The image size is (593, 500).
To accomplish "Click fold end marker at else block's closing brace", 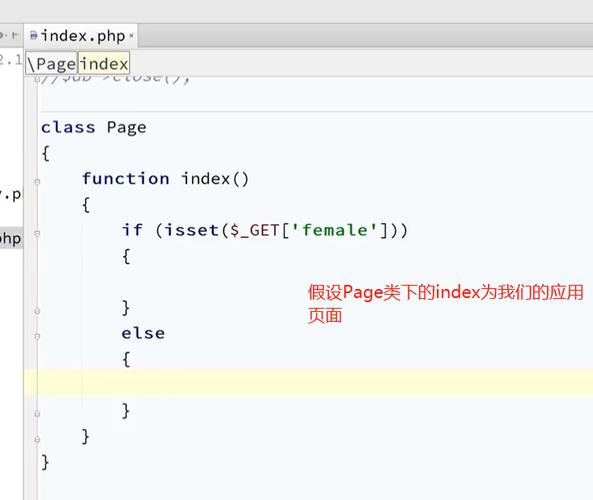I will tap(37, 414).
